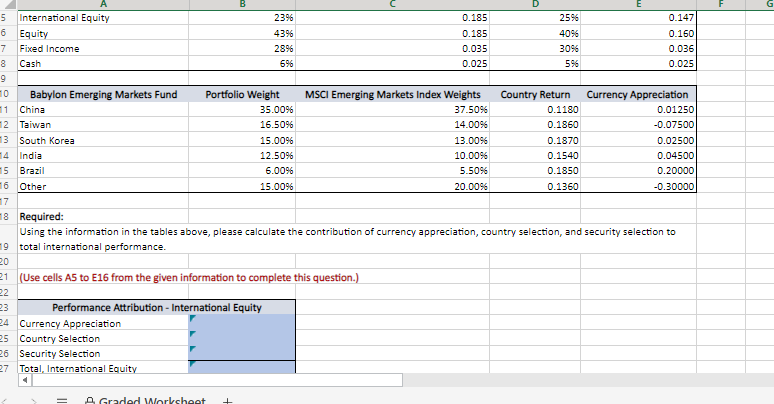Image resolution: width=774 pixels, height=404 pixels.
Task: Select column D header
Action: click(x=535, y=4)
